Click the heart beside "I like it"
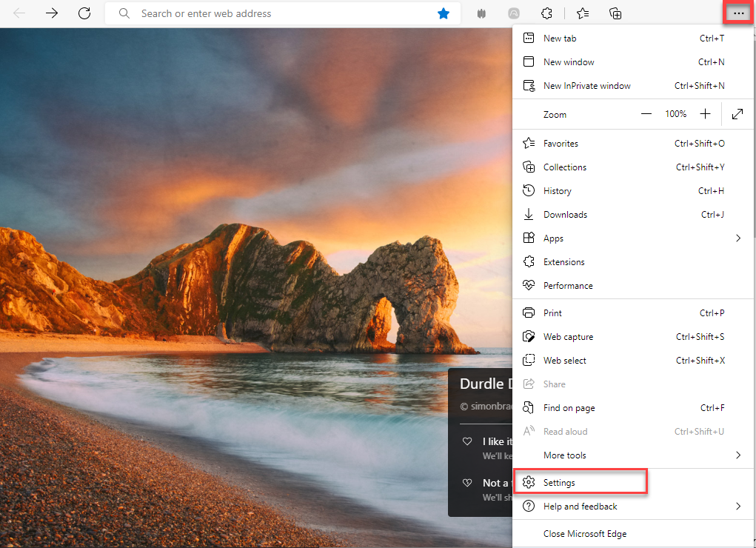Screen dimensions: 756x548 tap(467, 441)
